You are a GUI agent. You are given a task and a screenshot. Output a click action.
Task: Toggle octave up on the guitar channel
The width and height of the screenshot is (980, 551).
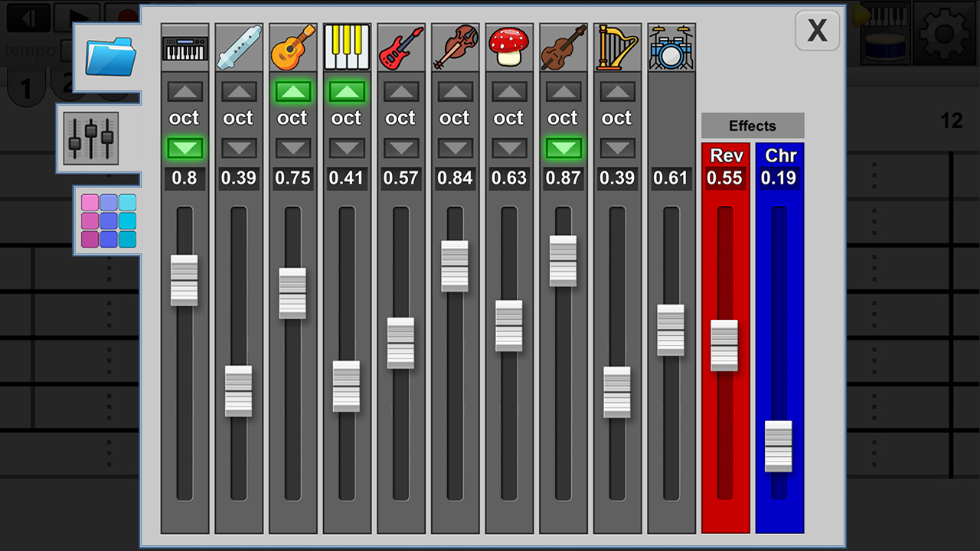point(292,91)
